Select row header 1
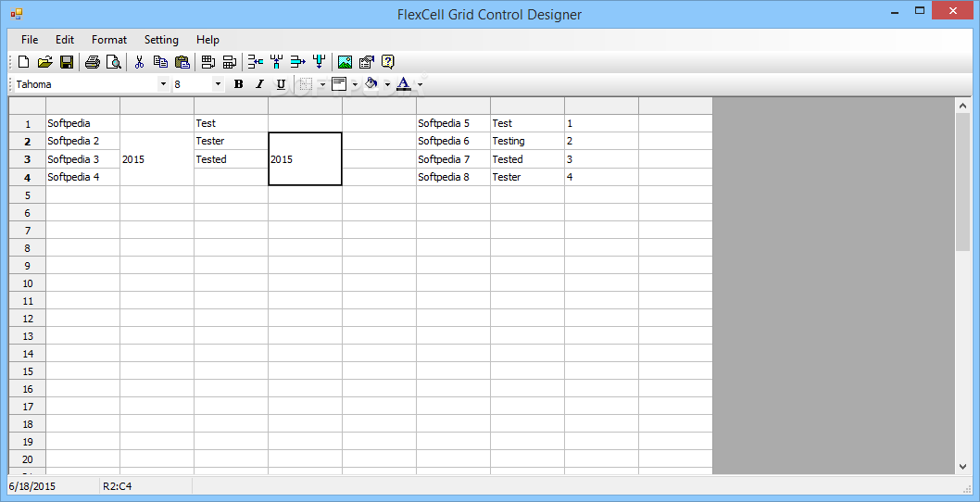The width and height of the screenshot is (980, 502). (x=28, y=124)
